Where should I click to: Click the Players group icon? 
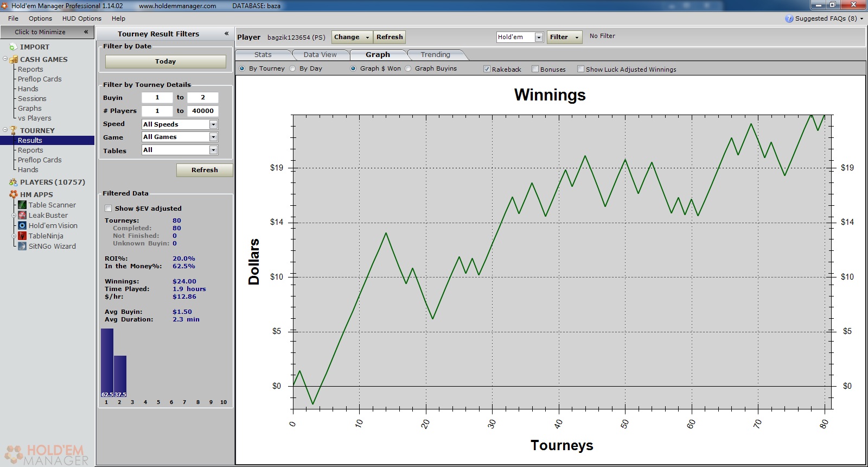click(x=13, y=182)
